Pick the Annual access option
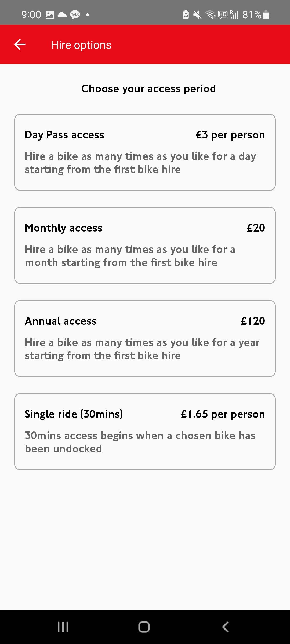The height and width of the screenshot is (644, 290). 145,338
